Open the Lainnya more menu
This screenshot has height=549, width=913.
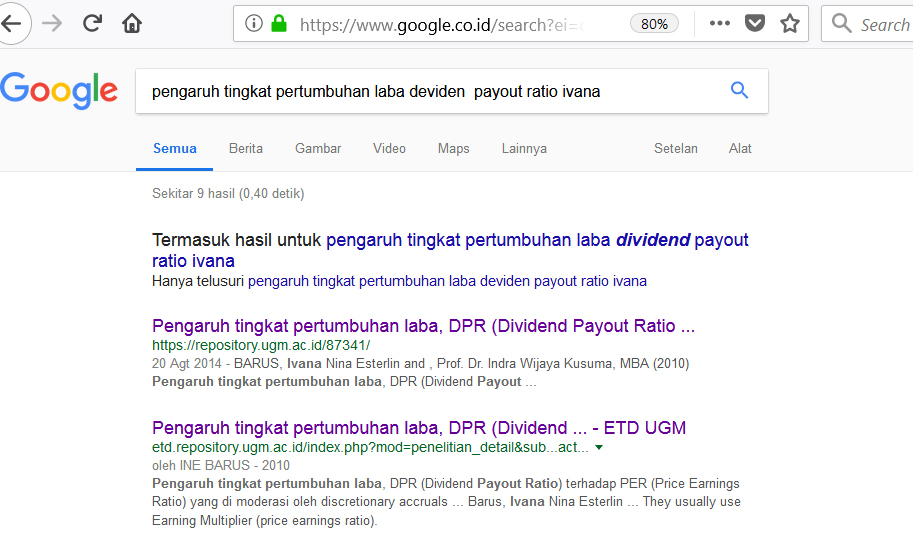coord(524,148)
